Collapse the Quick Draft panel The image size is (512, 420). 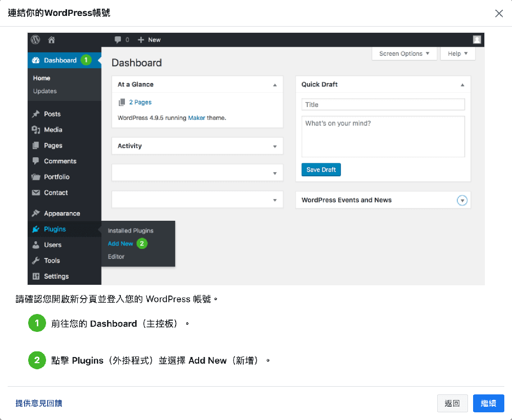tap(462, 85)
